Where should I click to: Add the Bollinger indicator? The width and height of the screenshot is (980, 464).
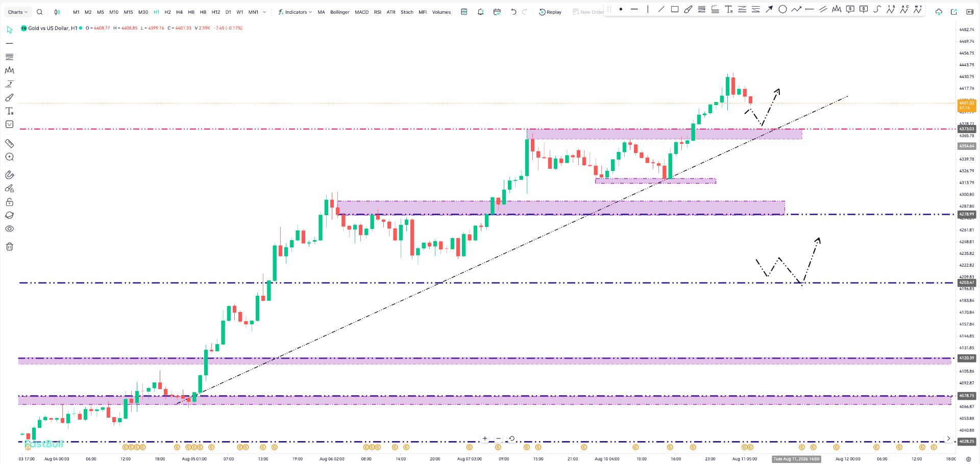point(340,12)
